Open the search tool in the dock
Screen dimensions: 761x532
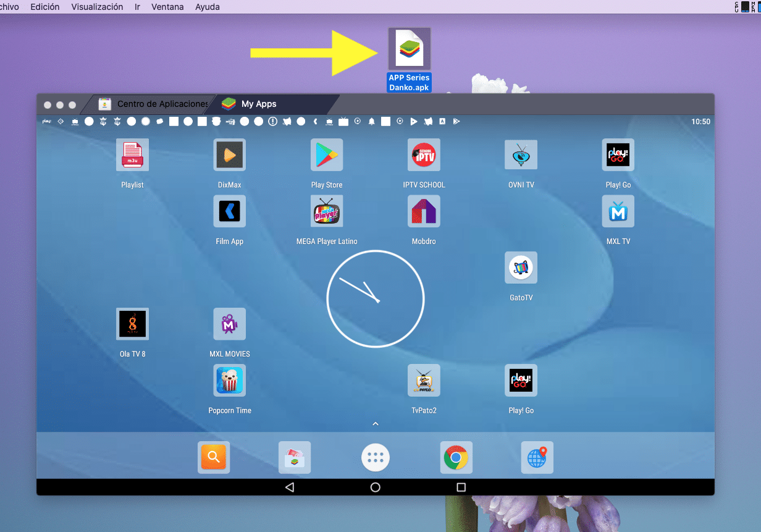[214, 457]
